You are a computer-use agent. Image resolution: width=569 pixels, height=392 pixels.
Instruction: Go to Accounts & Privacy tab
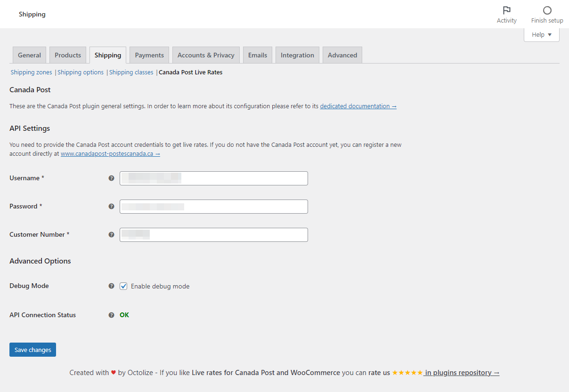click(x=206, y=55)
